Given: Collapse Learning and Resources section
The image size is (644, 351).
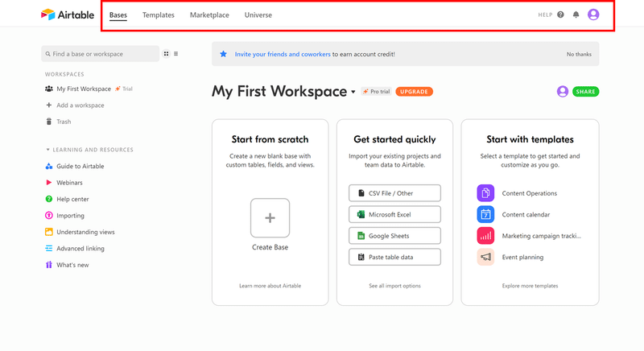Looking at the screenshot, I should coord(47,150).
